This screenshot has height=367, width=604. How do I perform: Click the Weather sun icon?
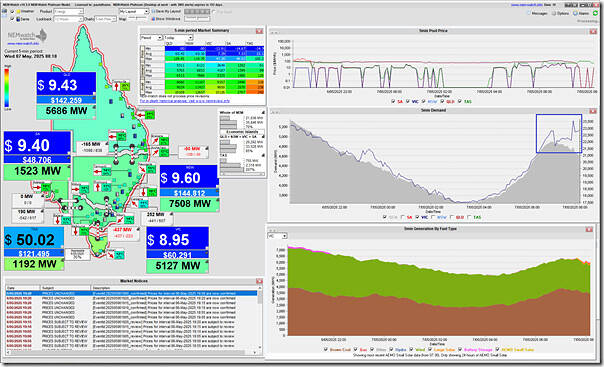[x=18, y=12]
